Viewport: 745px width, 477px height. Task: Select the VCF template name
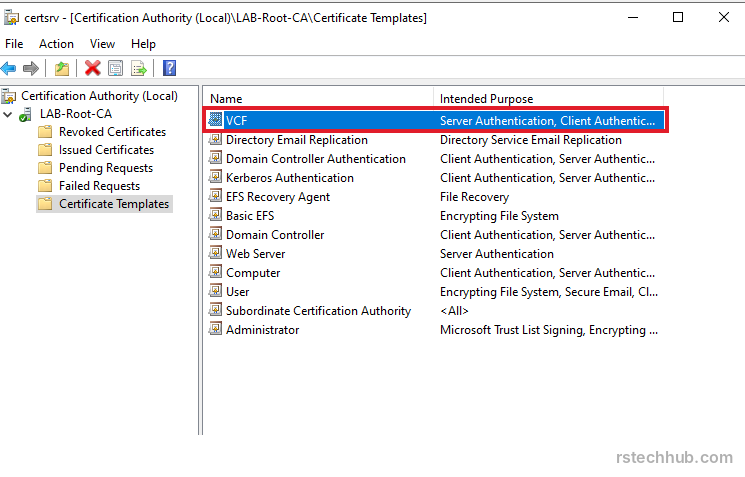[x=236, y=121]
